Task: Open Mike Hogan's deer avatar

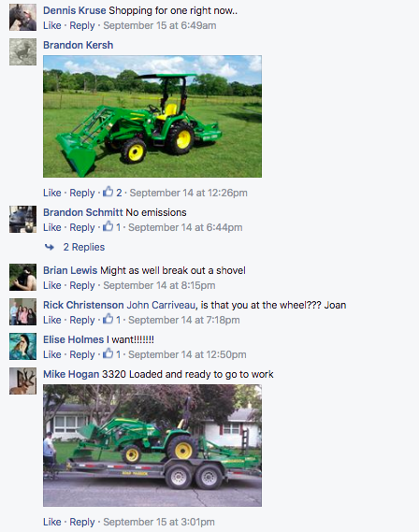Action: [x=22, y=381]
